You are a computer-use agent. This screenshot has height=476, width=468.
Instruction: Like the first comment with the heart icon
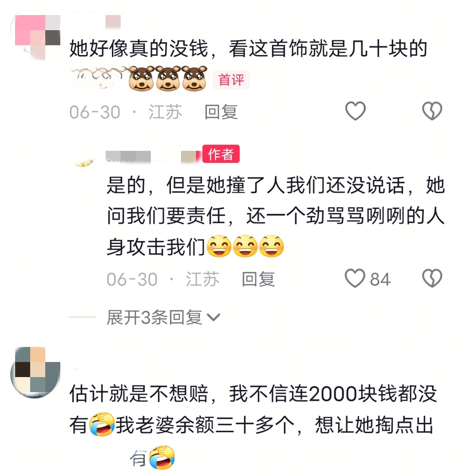pos(355,111)
